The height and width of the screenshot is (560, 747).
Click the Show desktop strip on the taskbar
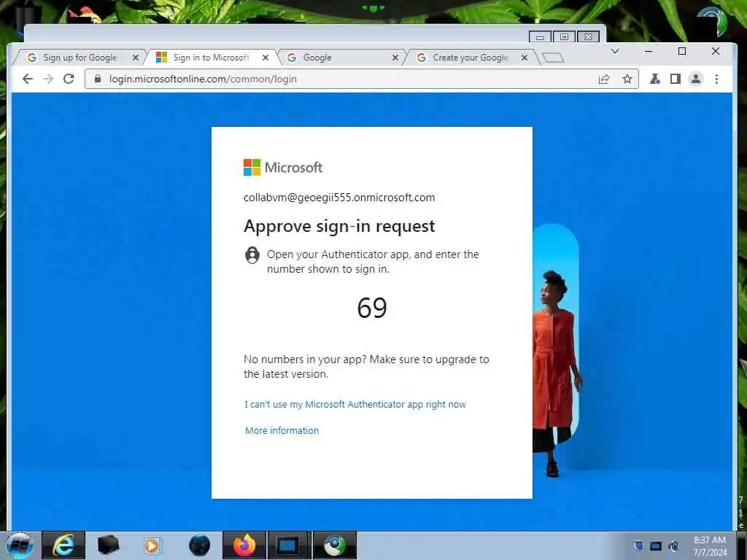(x=742, y=545)
